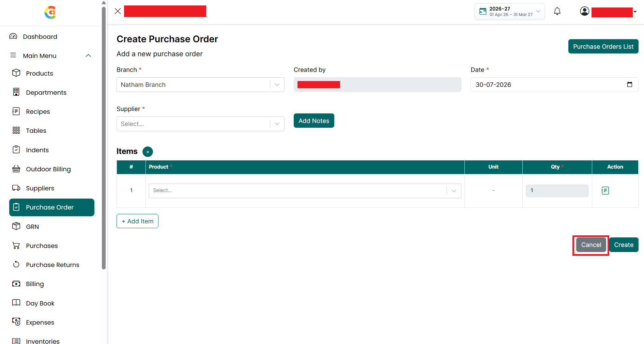The image size is (644, 344).
Task: Click the Purchases cart icon
Action: [16, 245]
